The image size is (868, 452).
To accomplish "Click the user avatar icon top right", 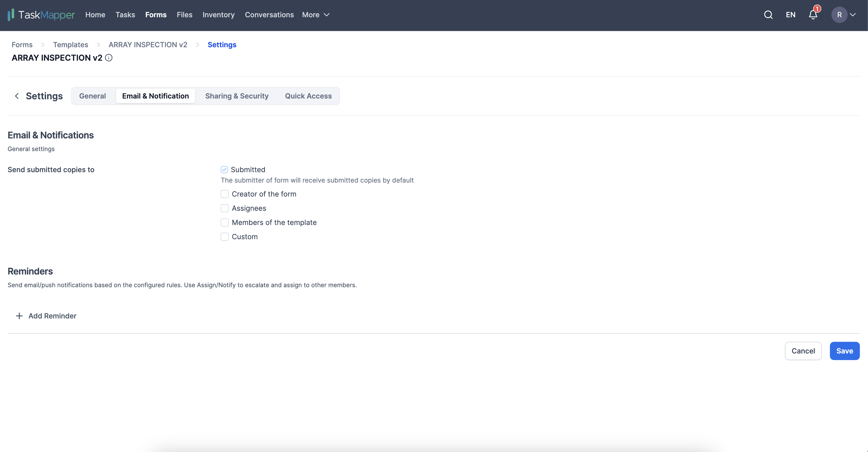I will tap(839, 14).
